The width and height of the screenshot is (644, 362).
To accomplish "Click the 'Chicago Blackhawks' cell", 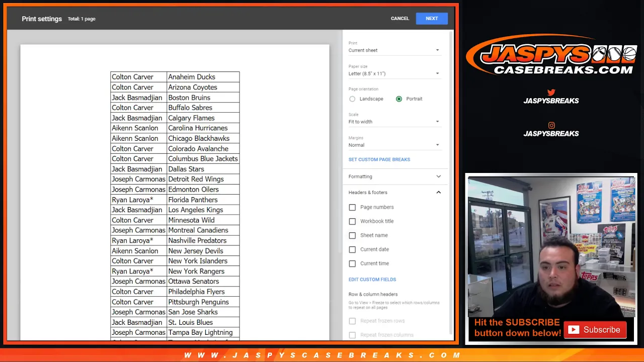I will [203, 138].
